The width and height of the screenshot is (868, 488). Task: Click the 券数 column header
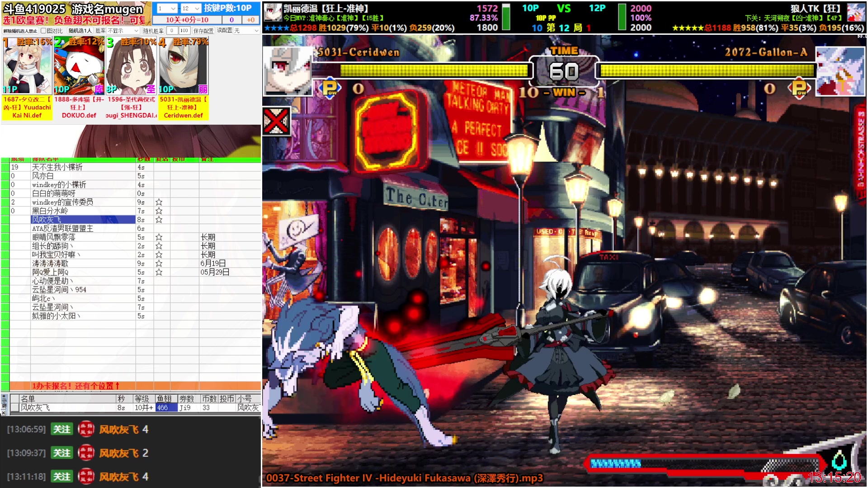click(x=188, y=399)
